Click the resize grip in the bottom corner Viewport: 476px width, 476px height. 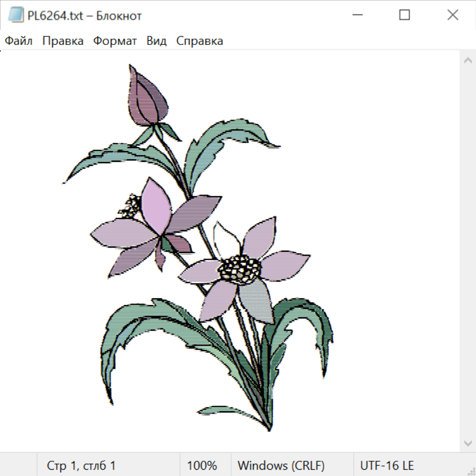(x=471, y=471)
